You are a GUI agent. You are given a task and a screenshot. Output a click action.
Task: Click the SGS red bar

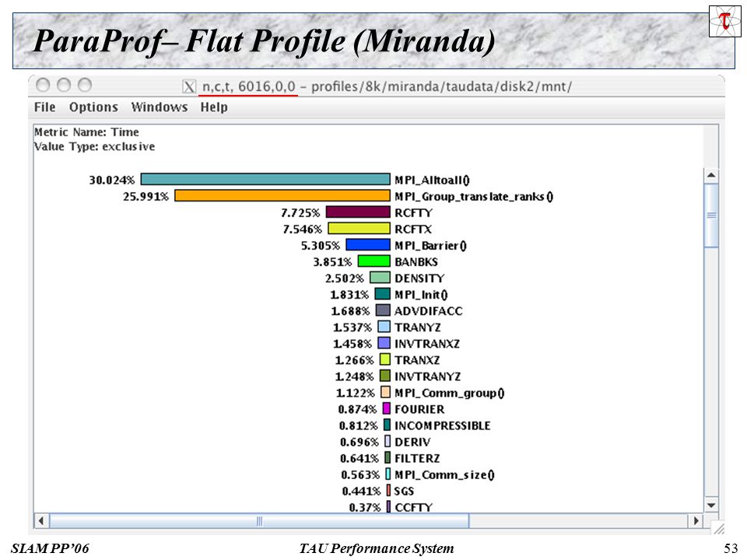pos(389,490)
